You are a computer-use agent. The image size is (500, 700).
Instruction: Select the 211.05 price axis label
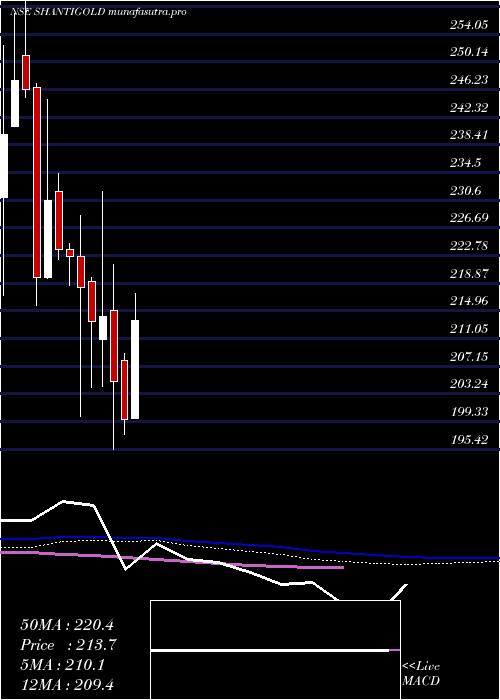pos(469,329)
